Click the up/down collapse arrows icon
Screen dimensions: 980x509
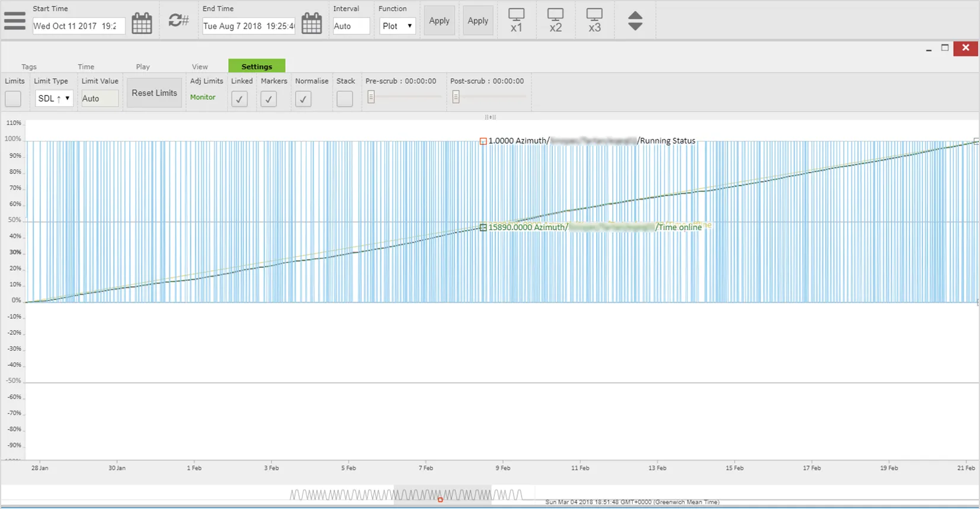coord(635,21)
